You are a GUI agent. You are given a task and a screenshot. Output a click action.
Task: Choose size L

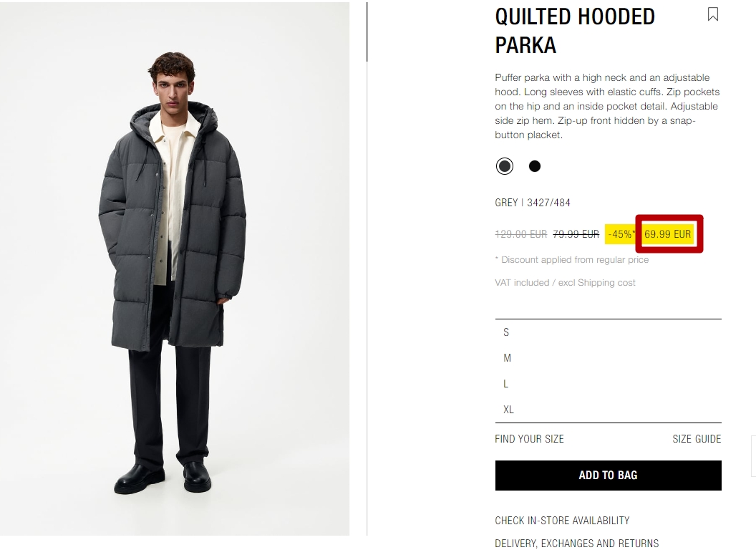[x=608, y=384]
